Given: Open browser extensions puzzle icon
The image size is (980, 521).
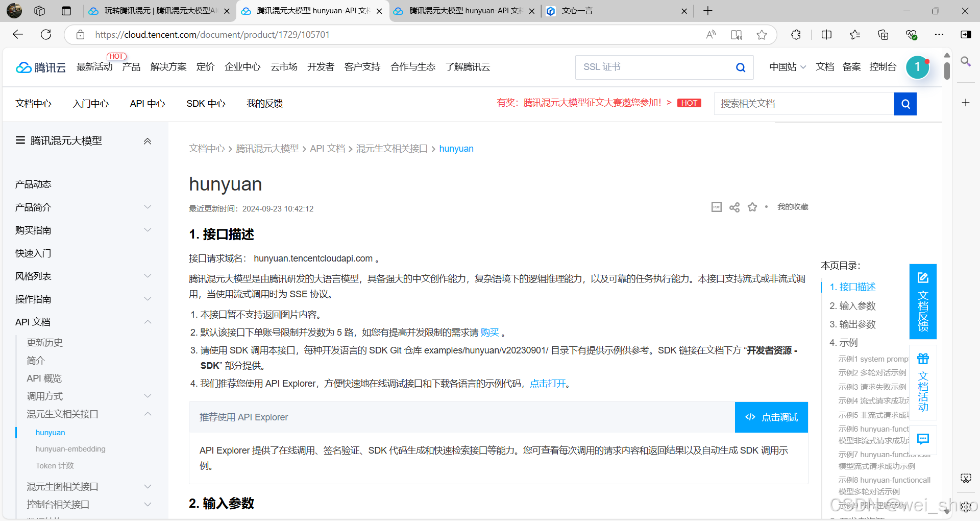Looking at the screenshot, I should click(796, 35).
